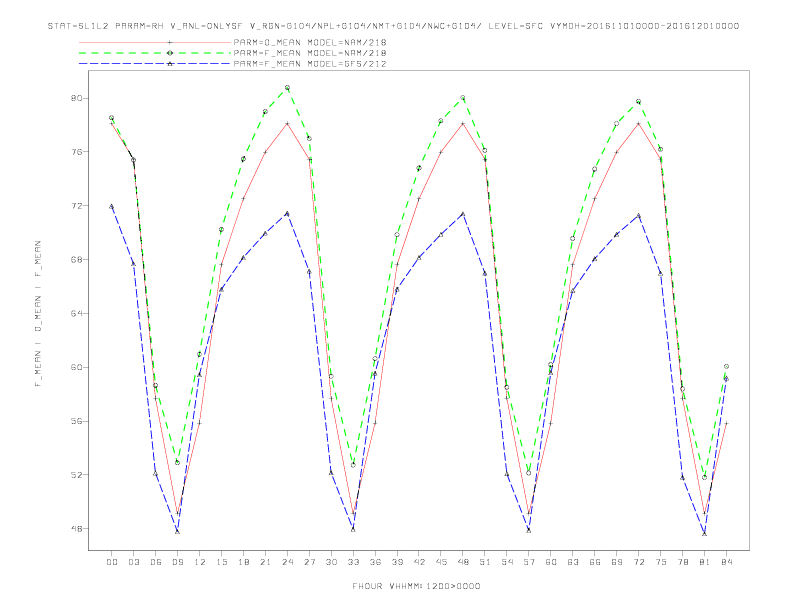Click the green dashed legend line sample
Viewport: 792px width, 612px height.
(x=155, y=53)
